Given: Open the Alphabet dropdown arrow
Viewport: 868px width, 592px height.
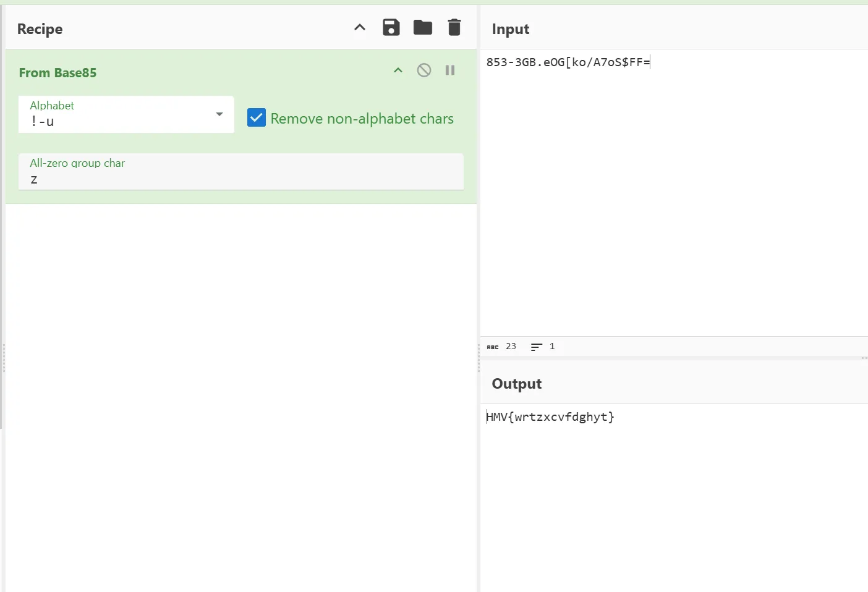Looking at the screenshot, I should (219, 114).
